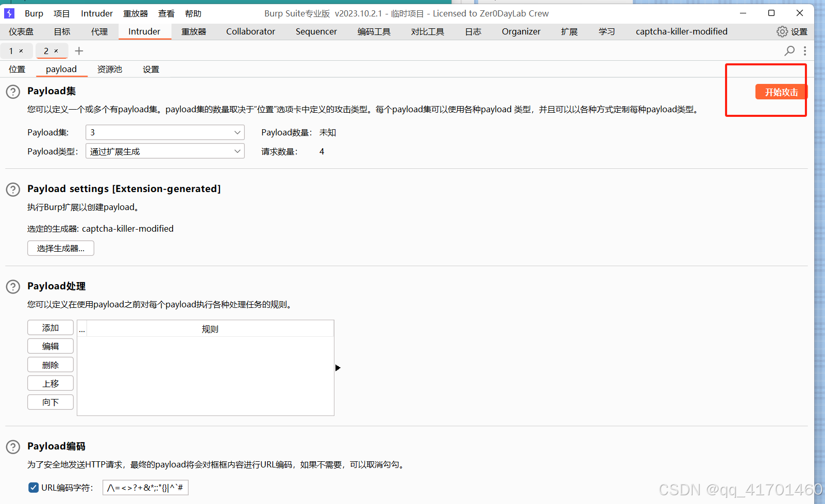Click the 规则 column header
This screenshot has height=504, width=825.
tap(210, 329)
